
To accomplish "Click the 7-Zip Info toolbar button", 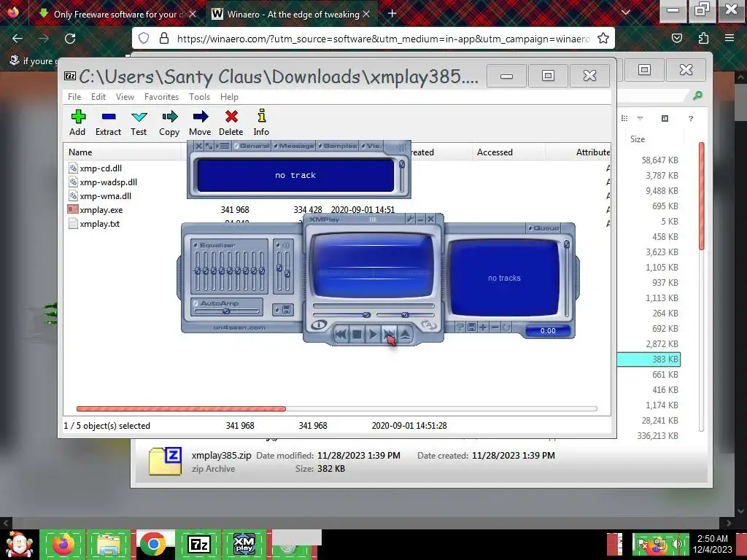I will (261, 122).
